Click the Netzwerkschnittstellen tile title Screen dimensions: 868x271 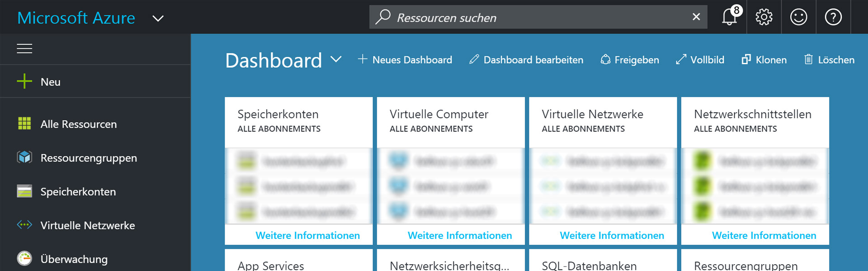[753, 114]
